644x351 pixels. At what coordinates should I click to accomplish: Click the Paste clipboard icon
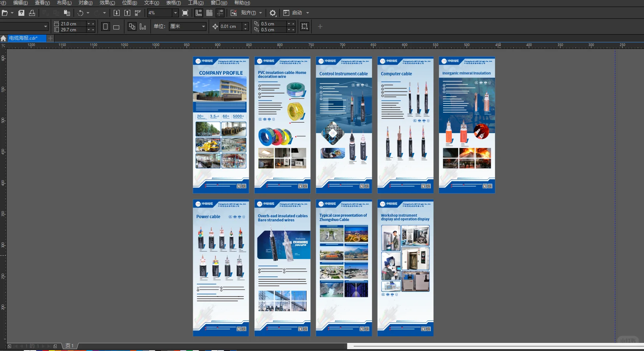point(67,13)
